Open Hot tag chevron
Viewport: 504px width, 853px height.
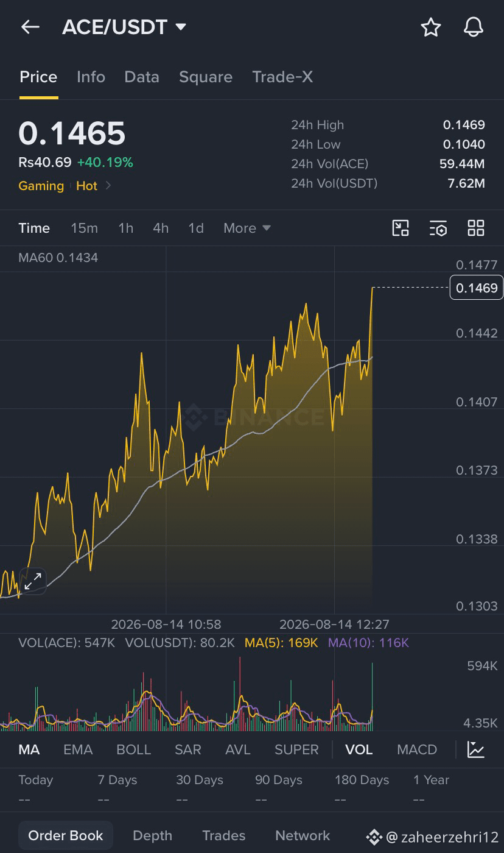coord(108,186)
